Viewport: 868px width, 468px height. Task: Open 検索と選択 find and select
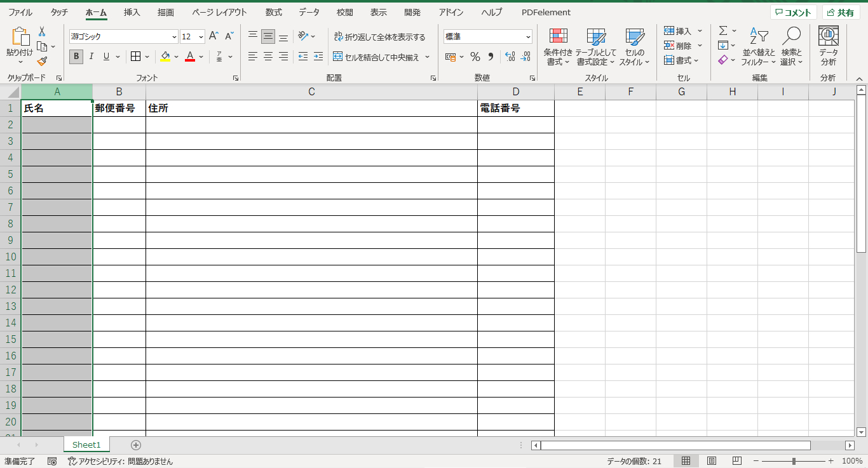click(x=792, y=46)
